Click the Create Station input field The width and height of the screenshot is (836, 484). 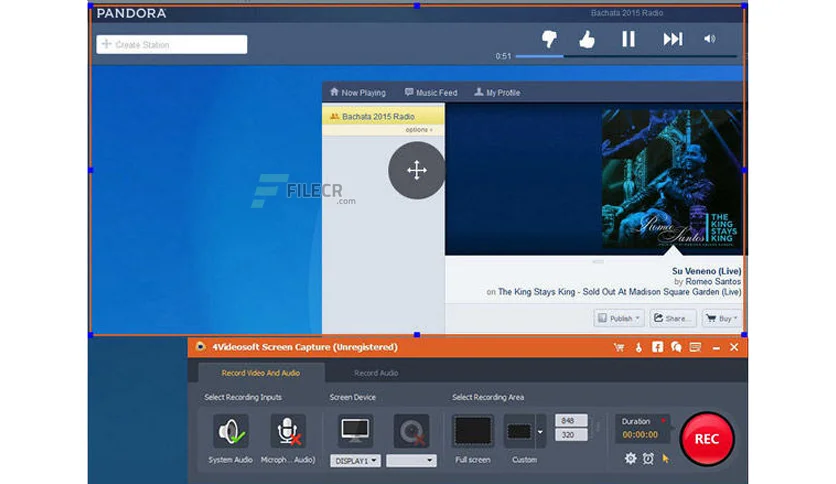(x=172, y=44)
